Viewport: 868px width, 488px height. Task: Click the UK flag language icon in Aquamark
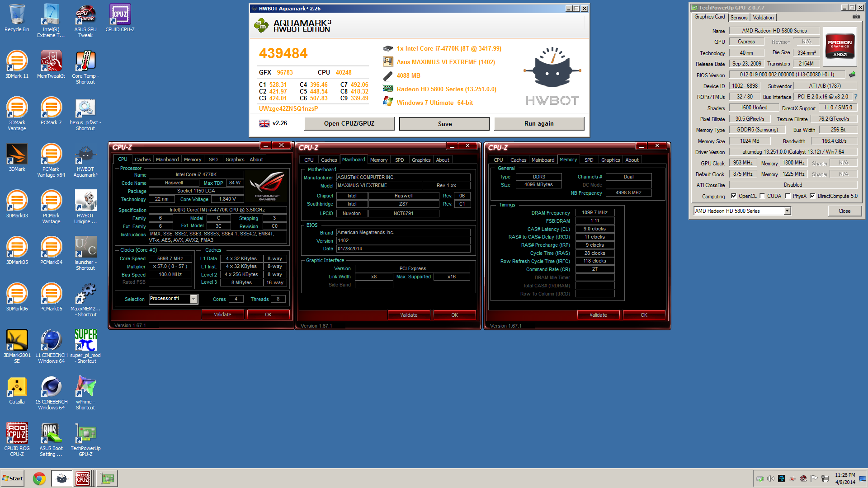tap(264, 123)
